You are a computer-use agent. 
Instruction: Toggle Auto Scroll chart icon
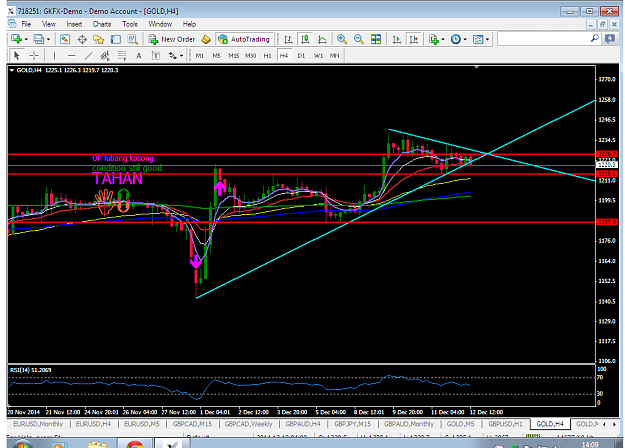click(x=397, y=39)
